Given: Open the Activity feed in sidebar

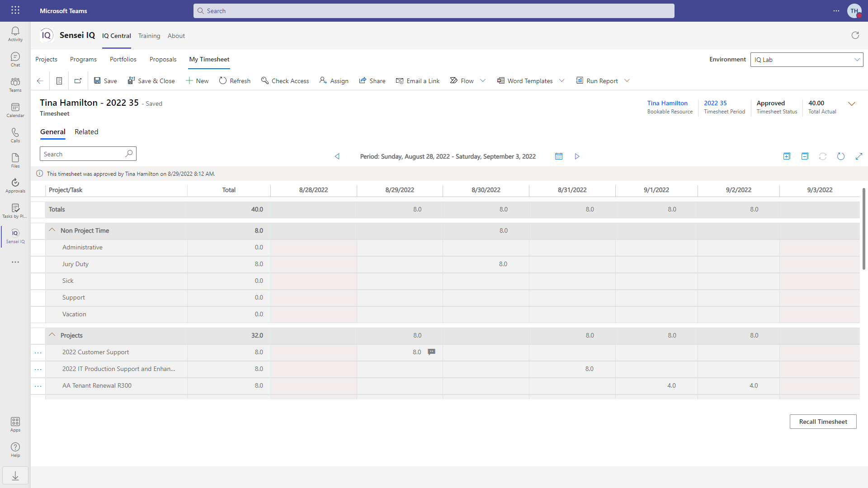Looking at the screenshot, I should [15, 34].
